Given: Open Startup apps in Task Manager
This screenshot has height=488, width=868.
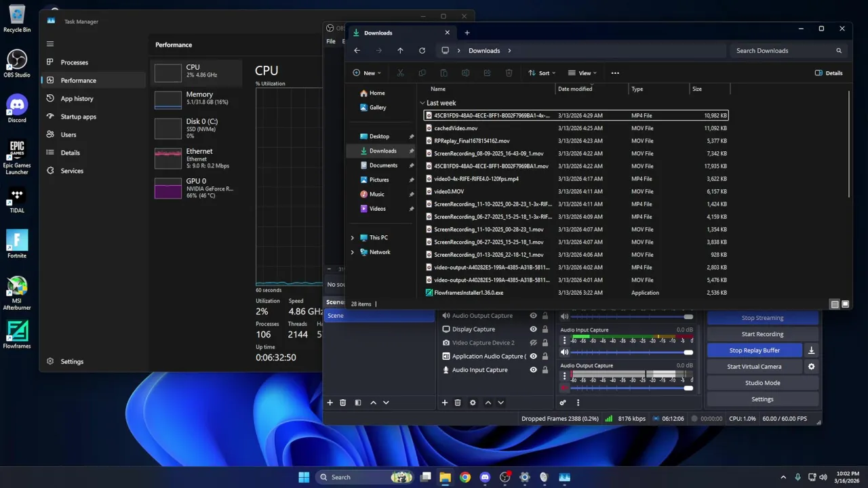Looking at the screenshot, I should coord(94,117).
